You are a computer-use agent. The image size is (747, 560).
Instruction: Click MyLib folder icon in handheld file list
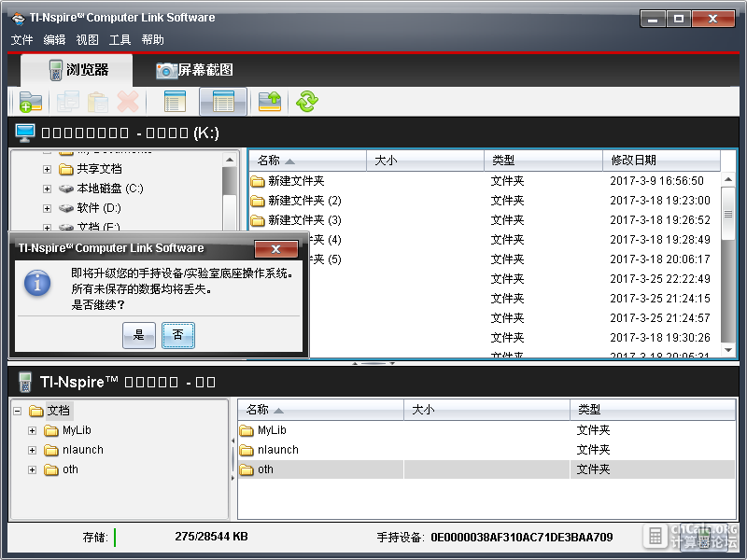247,430
